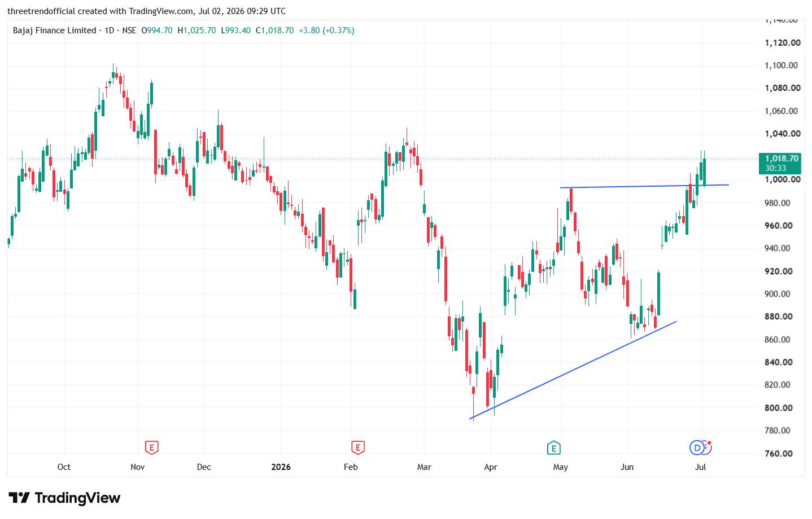The height and width of the screenshot is (519, 812).
Task: Click the NSE exchange label
Action: click(x=129, y=30)
